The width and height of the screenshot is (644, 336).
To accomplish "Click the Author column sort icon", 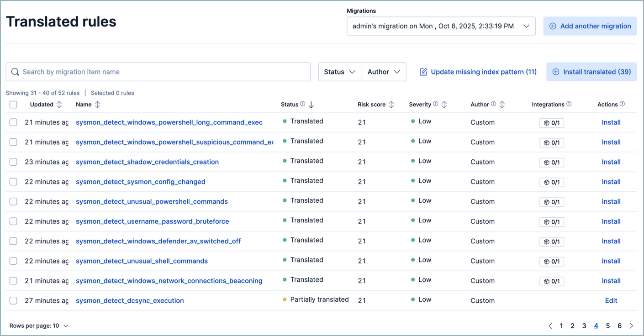I will pos(502,105).
